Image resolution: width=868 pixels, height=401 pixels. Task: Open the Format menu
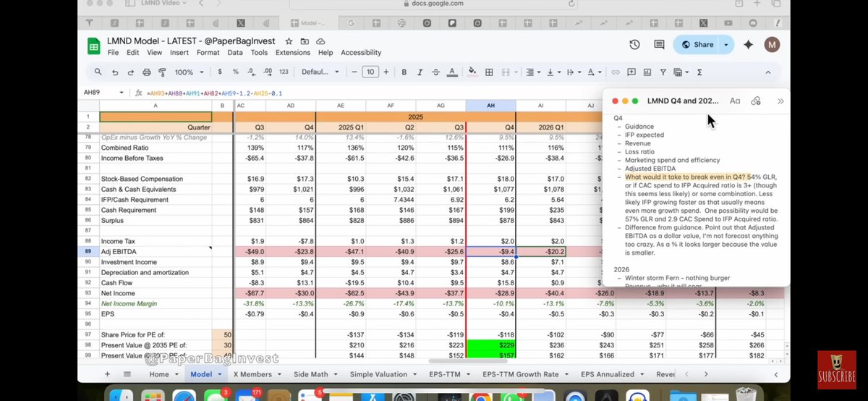click(208, 53)
